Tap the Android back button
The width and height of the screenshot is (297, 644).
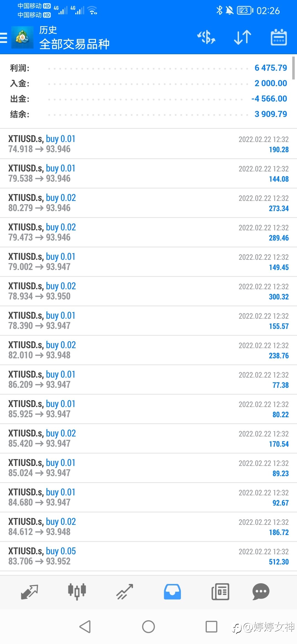pos(85,627)
